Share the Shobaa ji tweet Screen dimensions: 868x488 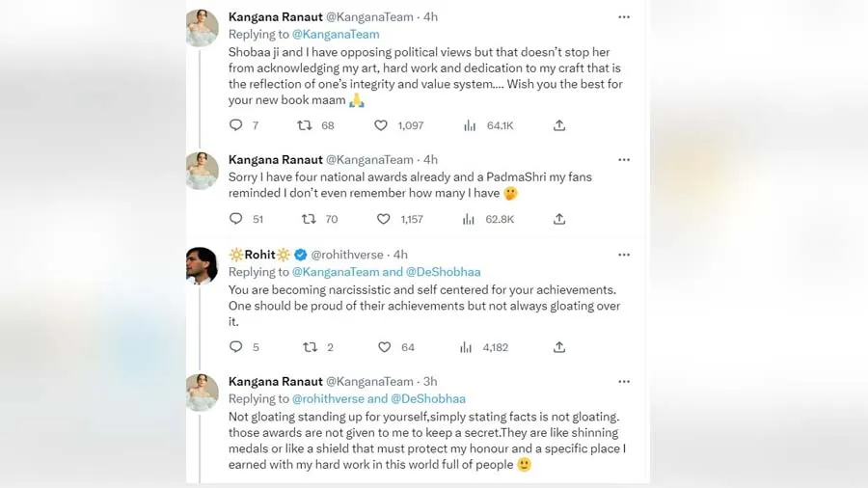[559, 125]
